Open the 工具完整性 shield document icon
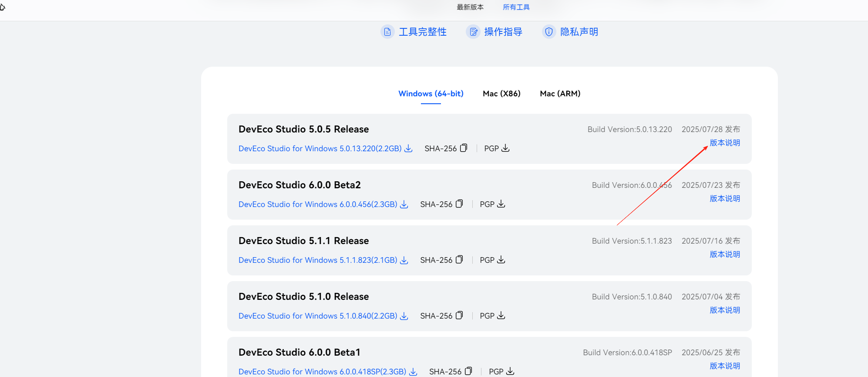This screenshot has height=377, width=868. click(387, 32)
